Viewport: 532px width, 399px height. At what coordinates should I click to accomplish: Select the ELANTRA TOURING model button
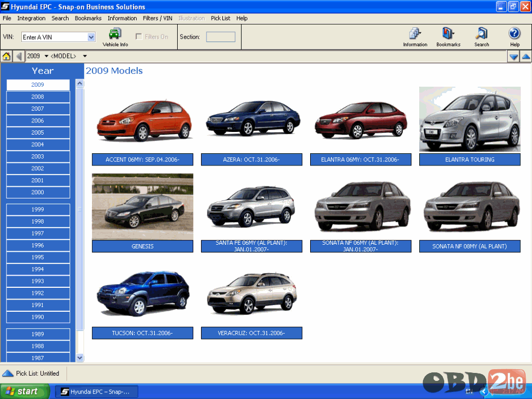tap(470, 160)
